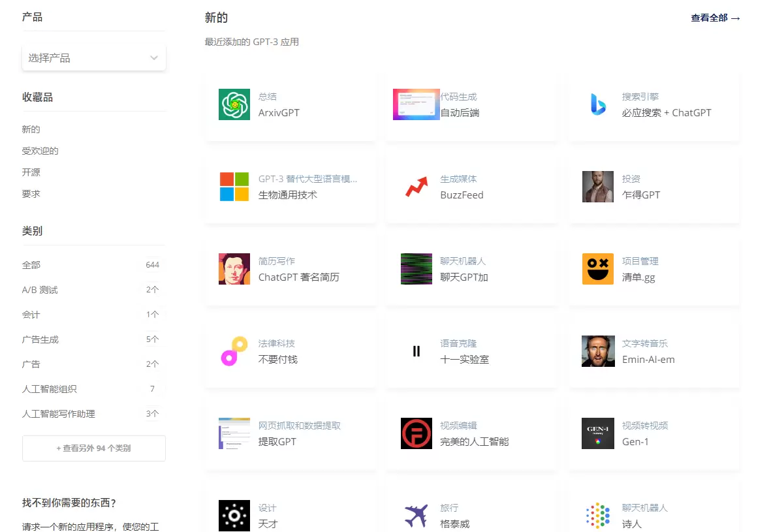Click the 提取GPT screenshot thumbnail
771x532 pixels.
(x=234, y=433)
